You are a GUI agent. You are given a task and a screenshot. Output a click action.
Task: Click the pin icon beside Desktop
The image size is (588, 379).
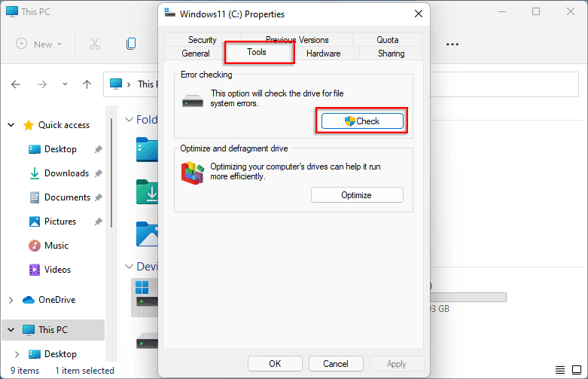click(x=98, y=149)
